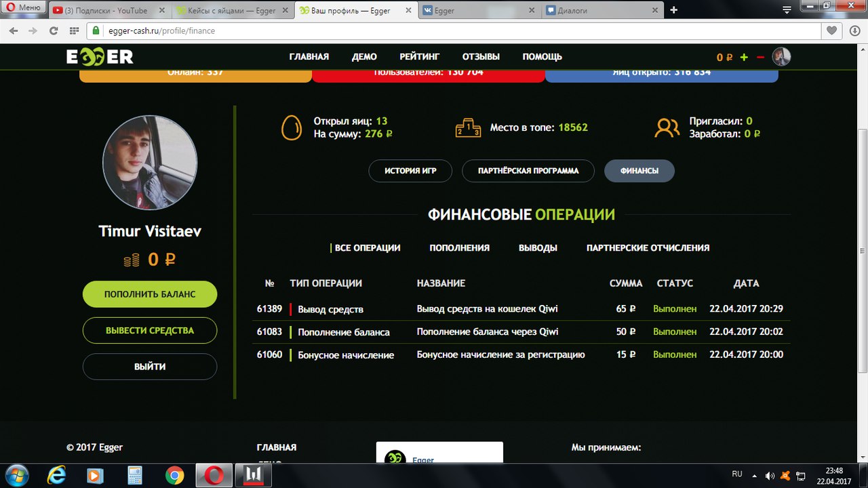Viewport: 868px width, 488px height.
Task: Open Calculator from taskbar
Action: coord(134,476)
